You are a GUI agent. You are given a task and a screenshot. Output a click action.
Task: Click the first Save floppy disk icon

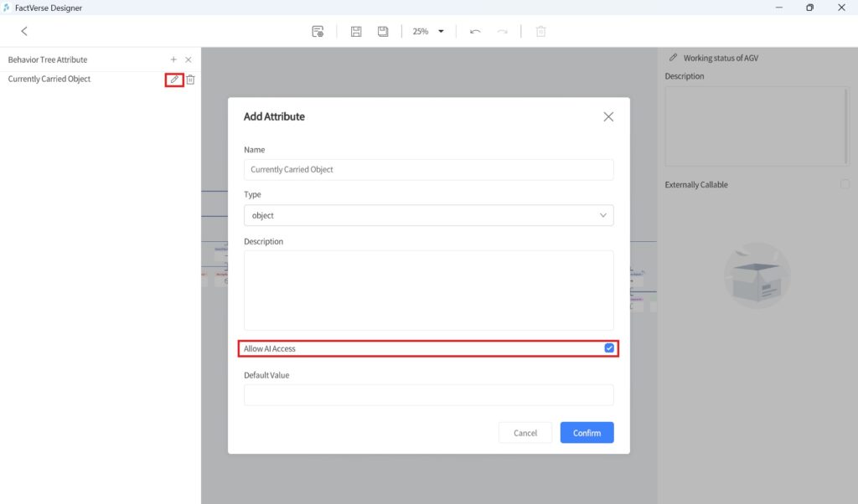pyautogui.click(x=355, y=31)
